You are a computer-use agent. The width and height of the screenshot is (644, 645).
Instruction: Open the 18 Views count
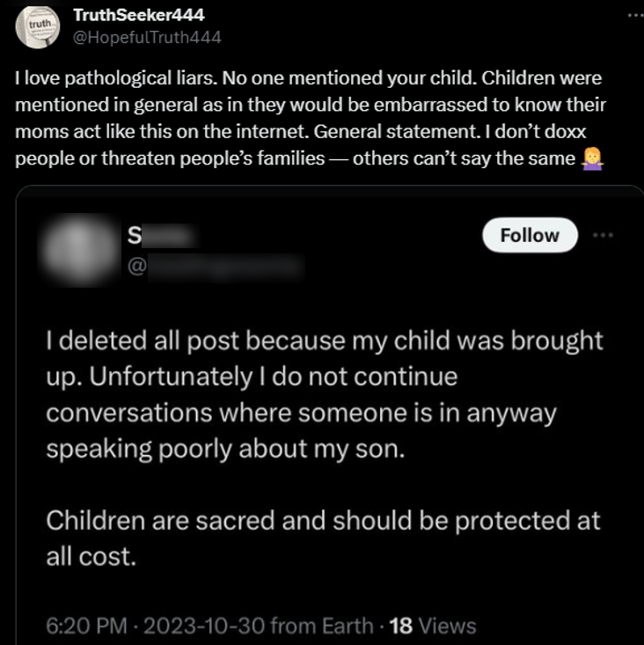point(433,626)
